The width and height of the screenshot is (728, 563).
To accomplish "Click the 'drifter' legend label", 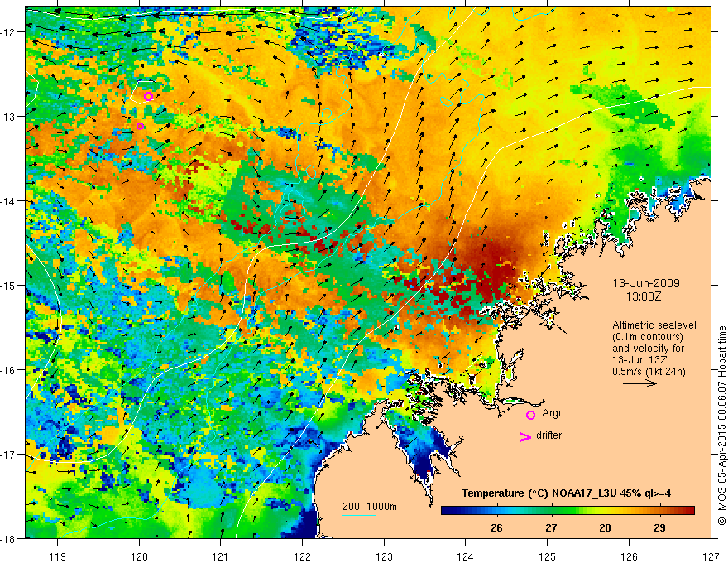I will (x=548, y=435).
